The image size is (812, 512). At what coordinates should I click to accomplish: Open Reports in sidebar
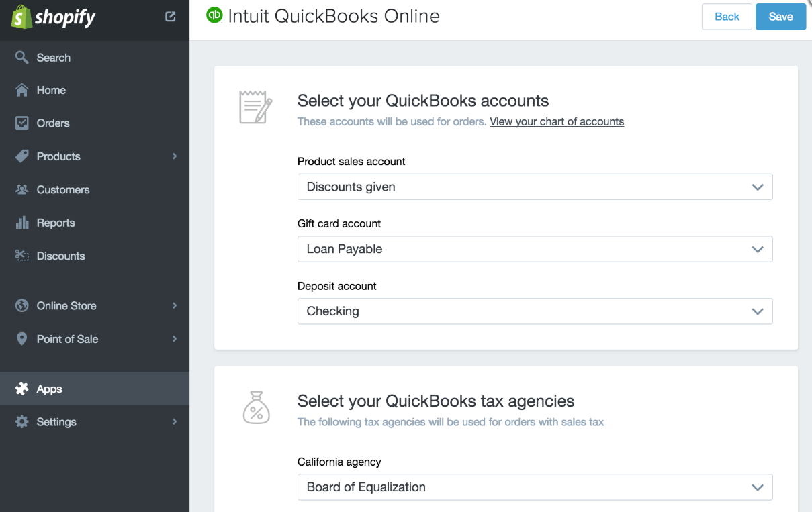(95, 223)
